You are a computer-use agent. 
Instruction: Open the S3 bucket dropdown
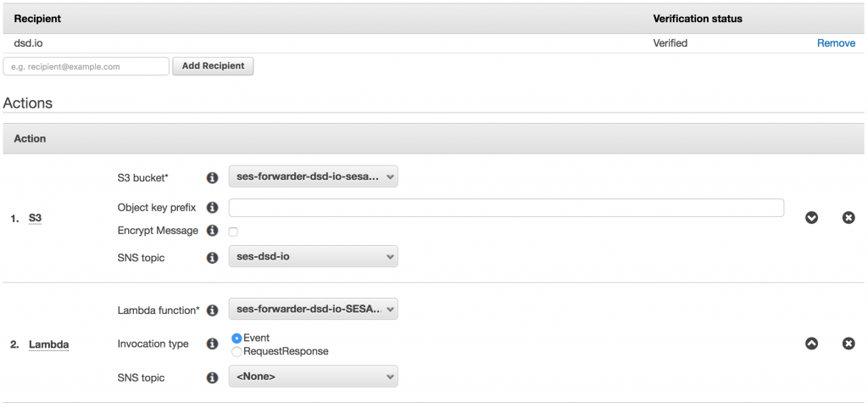pos(313,177)
